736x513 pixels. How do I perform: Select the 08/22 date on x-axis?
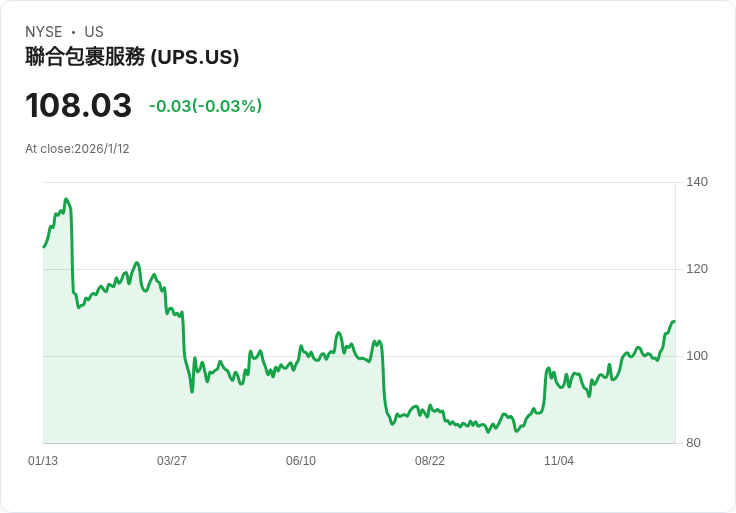coord(430,461)
